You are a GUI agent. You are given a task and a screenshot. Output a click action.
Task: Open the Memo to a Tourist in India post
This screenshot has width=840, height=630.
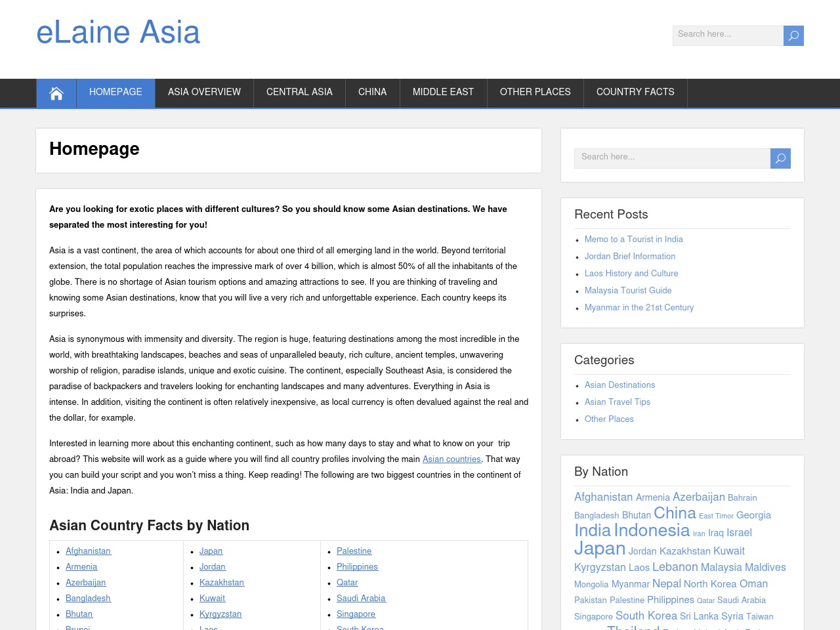point(633,240)
